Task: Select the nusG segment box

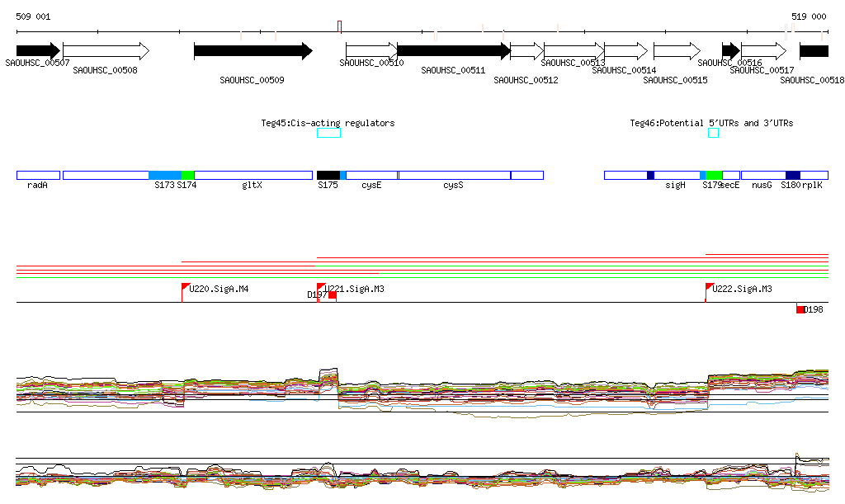Action: click(763, 175)
